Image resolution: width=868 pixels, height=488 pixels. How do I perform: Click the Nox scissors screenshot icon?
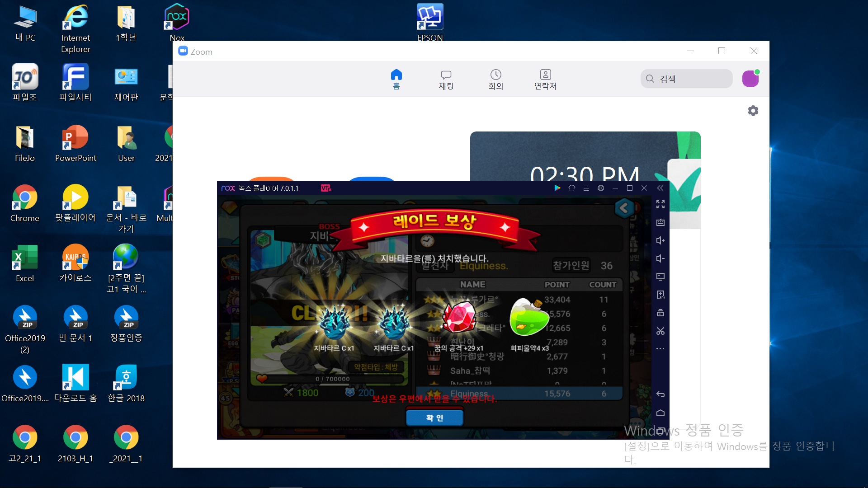click(660, 331)
